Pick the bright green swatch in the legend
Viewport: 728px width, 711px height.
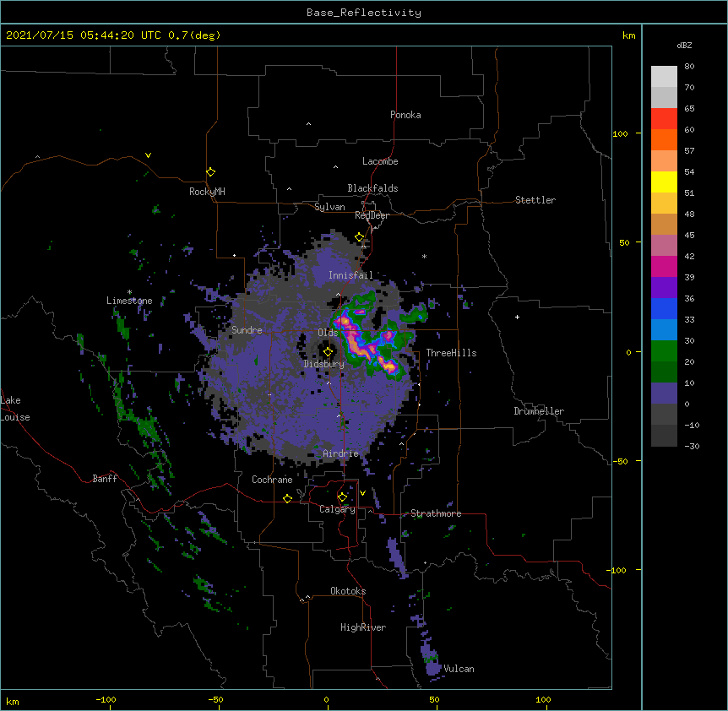pyautogui.click(x=664, y=351)
